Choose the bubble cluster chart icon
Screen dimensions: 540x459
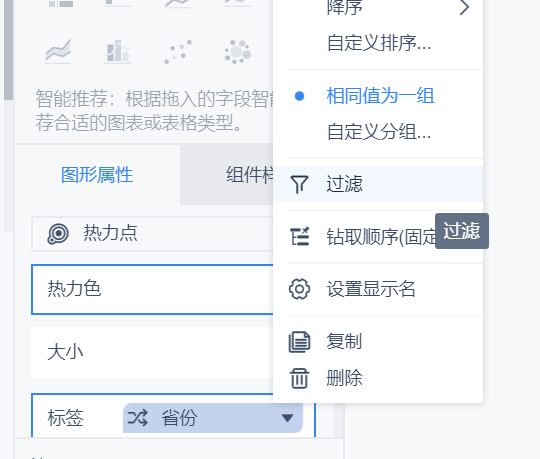pos(238,52)
